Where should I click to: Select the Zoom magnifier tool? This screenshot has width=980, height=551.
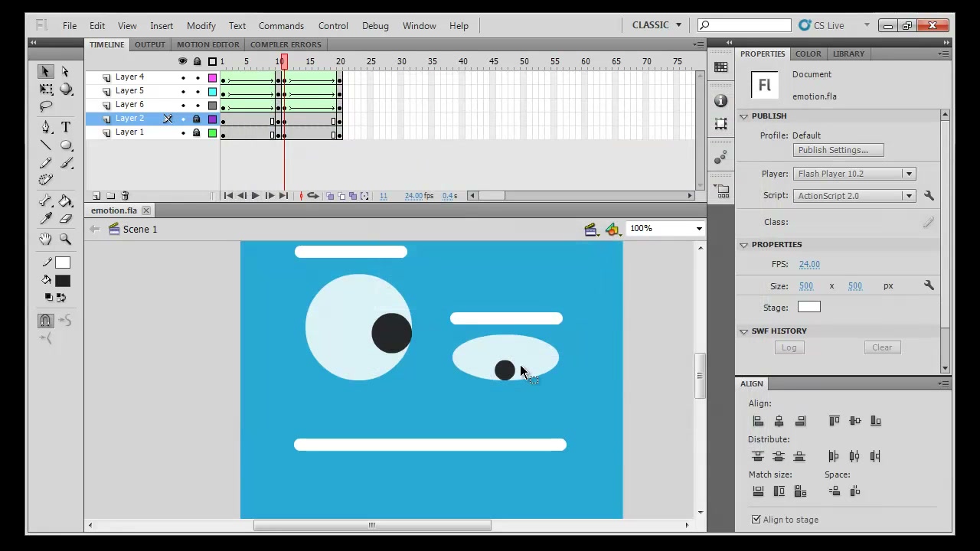[65, 240]
